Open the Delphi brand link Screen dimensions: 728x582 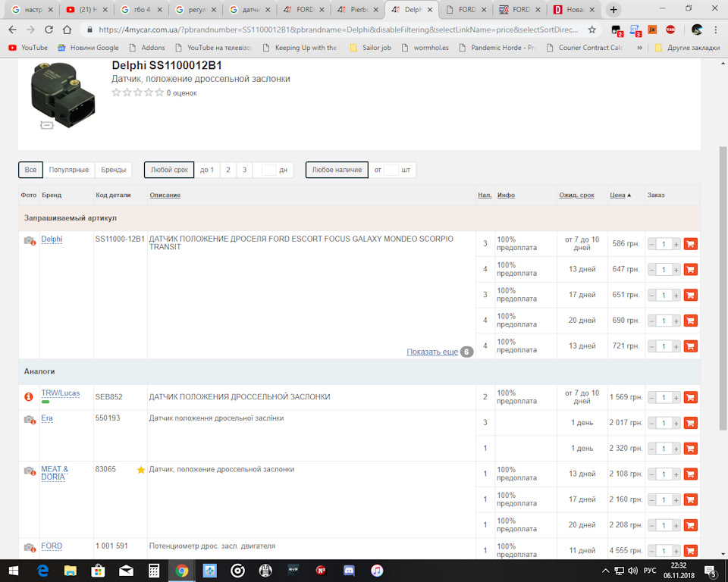52,239
